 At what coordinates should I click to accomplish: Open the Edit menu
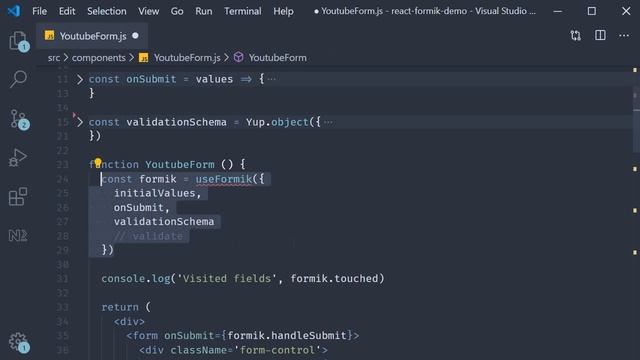(67, 11)
